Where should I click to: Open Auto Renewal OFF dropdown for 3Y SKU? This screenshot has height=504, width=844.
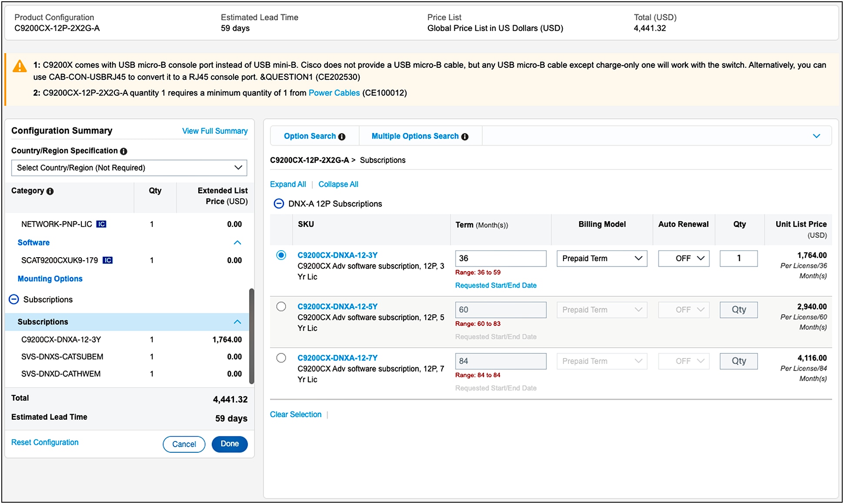pos(684,259)
